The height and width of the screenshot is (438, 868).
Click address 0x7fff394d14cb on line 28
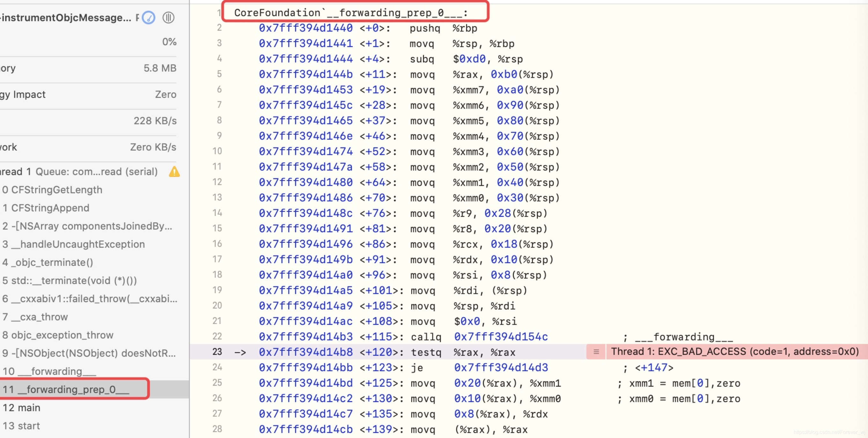tap(305, 430)
